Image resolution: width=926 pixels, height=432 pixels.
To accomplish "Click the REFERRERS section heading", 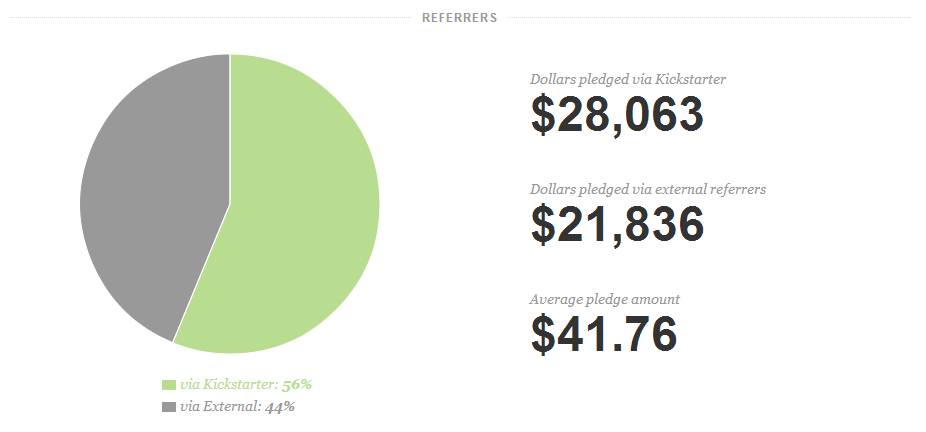I will click(x=459, y=18).
